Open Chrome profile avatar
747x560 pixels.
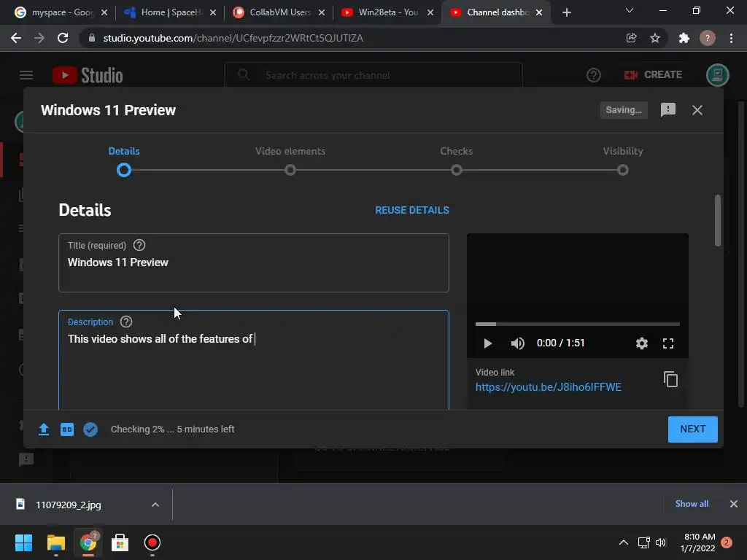click(708, 38)
